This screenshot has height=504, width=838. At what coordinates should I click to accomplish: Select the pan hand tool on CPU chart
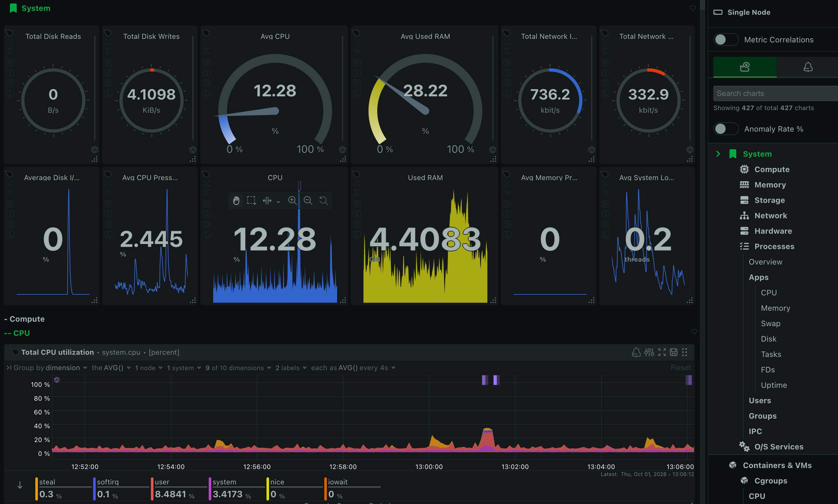pyautogui.click(x=236, y=201)
